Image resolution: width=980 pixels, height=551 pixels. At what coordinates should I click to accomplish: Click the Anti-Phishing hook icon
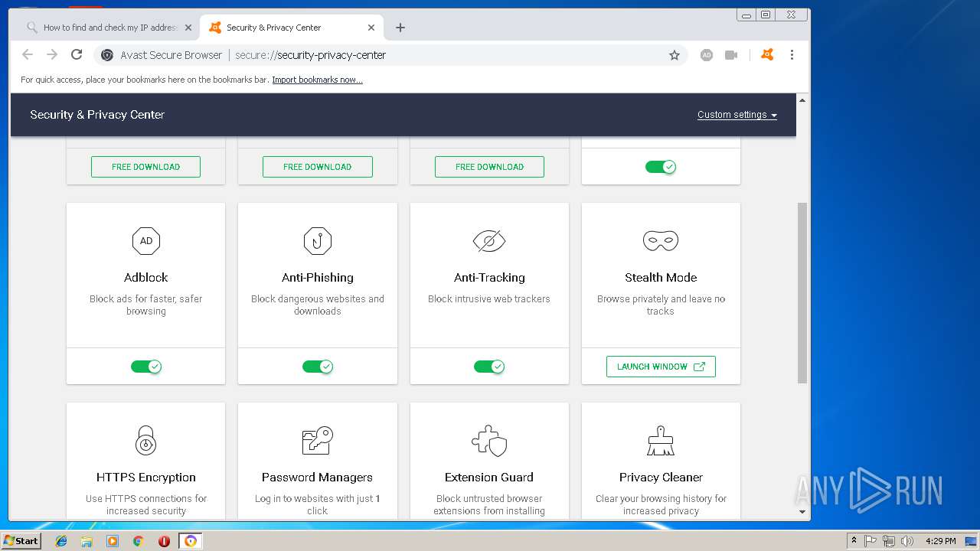318,241
